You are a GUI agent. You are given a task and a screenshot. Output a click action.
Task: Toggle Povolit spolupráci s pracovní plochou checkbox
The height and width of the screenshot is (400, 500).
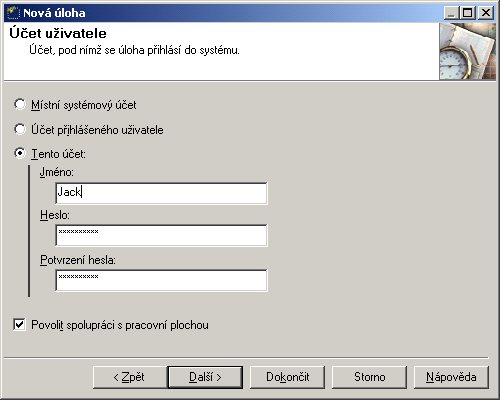click(19, 324)
